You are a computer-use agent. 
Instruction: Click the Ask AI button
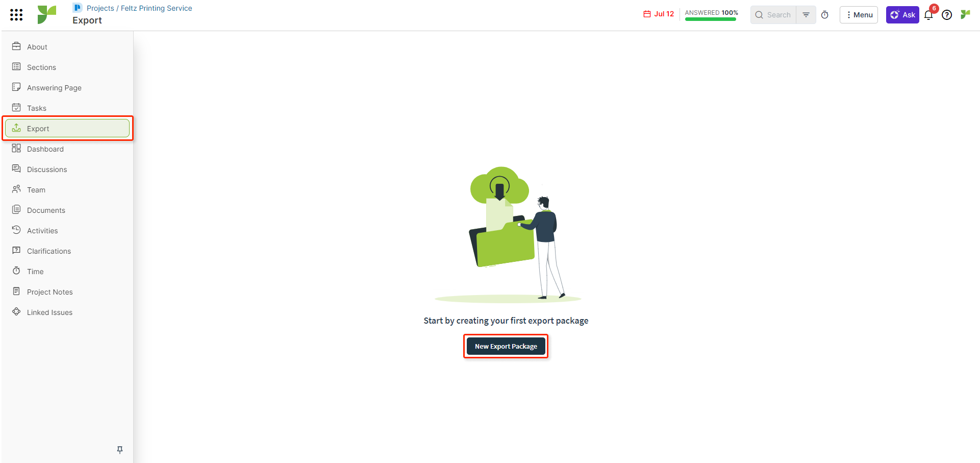(902, 15)
